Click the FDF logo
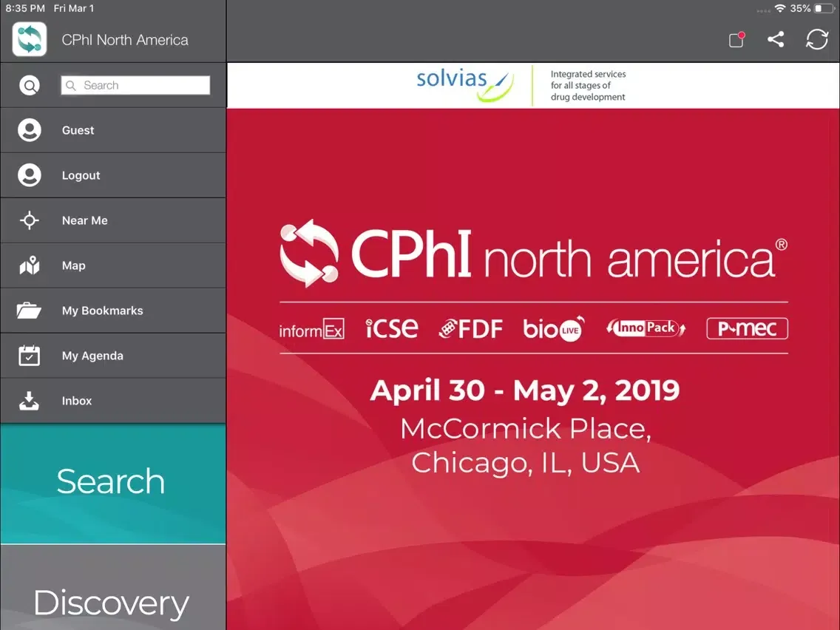This screenshot has height=630, width=840. (471, 329)
